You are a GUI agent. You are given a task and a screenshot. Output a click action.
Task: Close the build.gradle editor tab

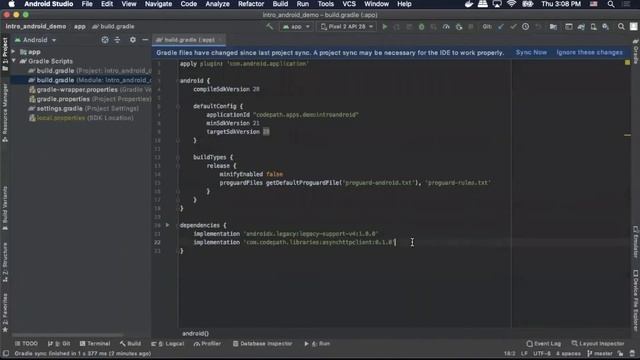221,40
